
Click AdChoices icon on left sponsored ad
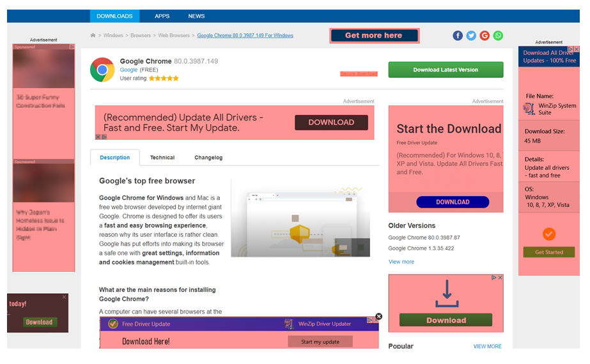tap(72, 47)
